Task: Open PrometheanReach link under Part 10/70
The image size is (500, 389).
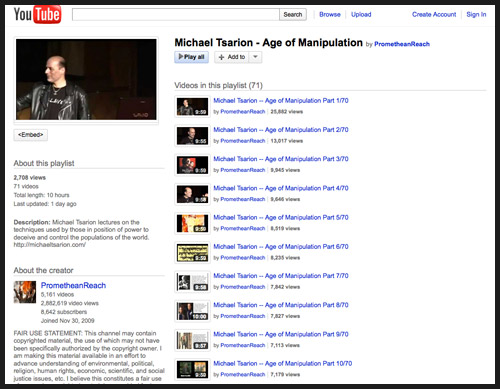Action: (x=243, y=375)
